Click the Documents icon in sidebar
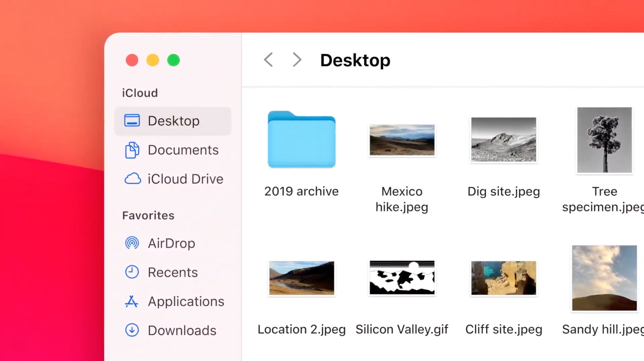 [x=132, y=150]
